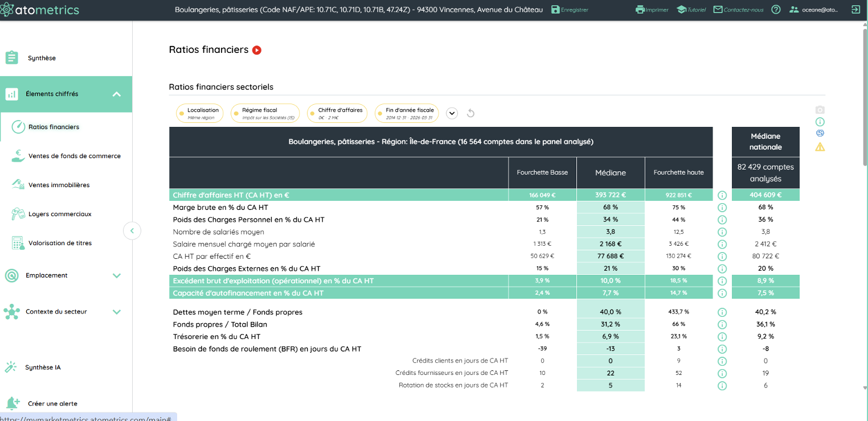The height and width of the screenshot is (421, 868).
Task: Click the help question mark icon
Action: pos(776,10)
